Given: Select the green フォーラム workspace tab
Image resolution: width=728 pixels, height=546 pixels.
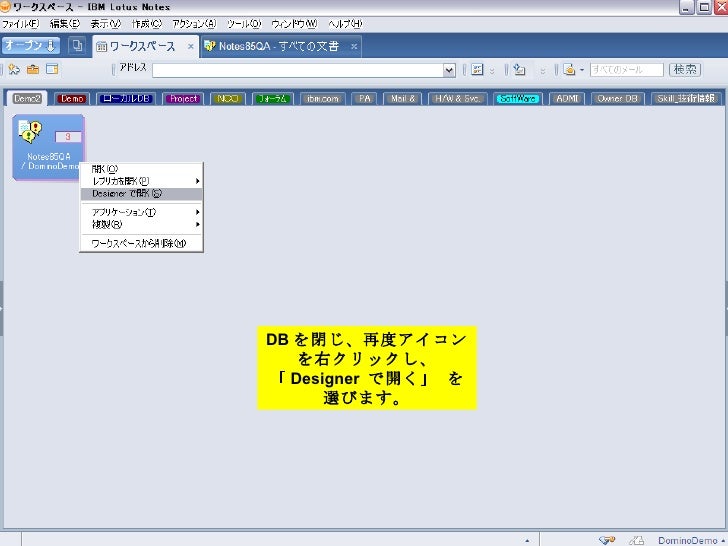Looking at the screenshot, I should pyautogui.click(x=273, y=98).
